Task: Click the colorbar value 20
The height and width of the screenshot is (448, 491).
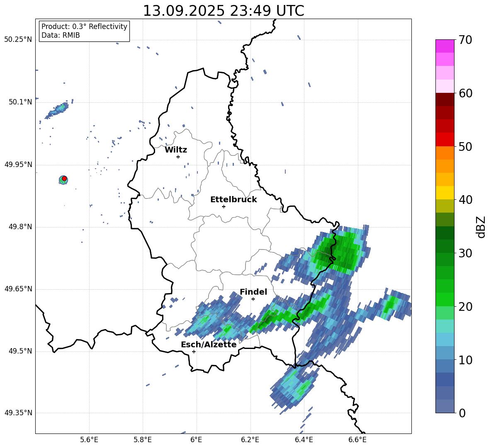Action: click(465, 307)
